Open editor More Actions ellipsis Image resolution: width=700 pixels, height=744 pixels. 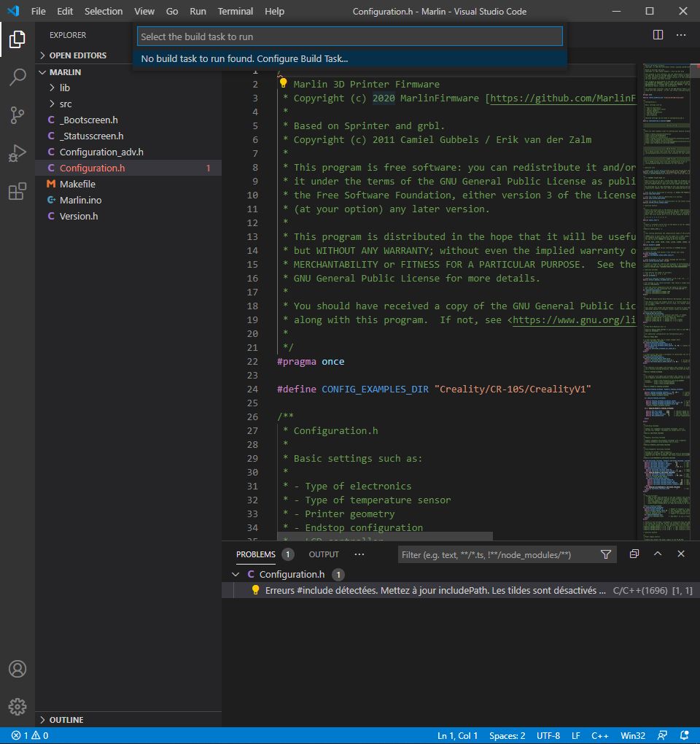pyautogui.click(x=681, y=34)
